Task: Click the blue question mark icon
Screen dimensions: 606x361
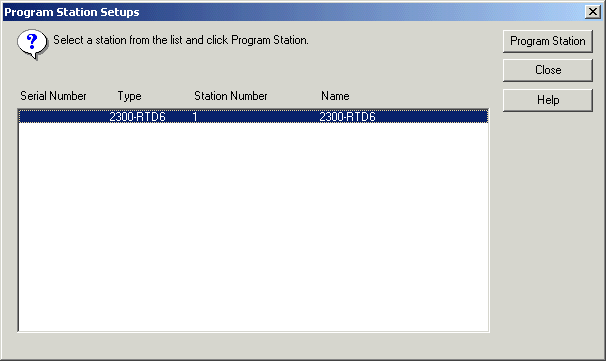Action: tap(32, 44)
